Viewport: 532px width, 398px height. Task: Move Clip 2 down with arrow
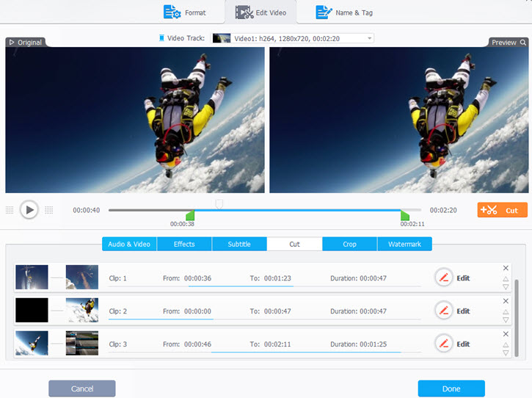(x=506, y=320)
